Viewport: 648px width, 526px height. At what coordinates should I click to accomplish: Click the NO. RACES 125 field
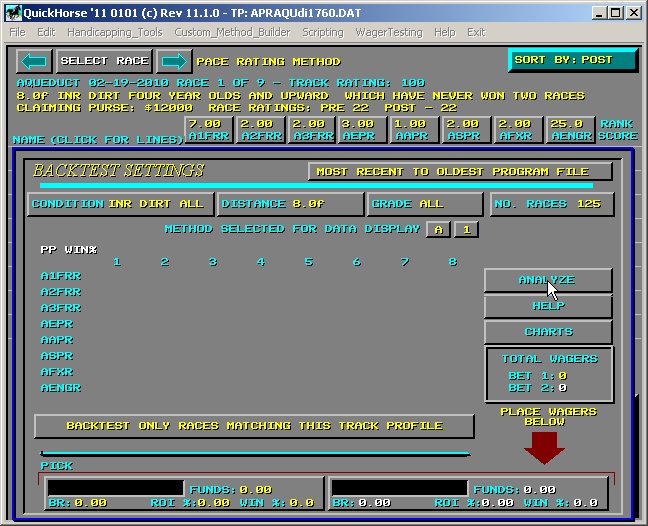click(x=552, y=204)
